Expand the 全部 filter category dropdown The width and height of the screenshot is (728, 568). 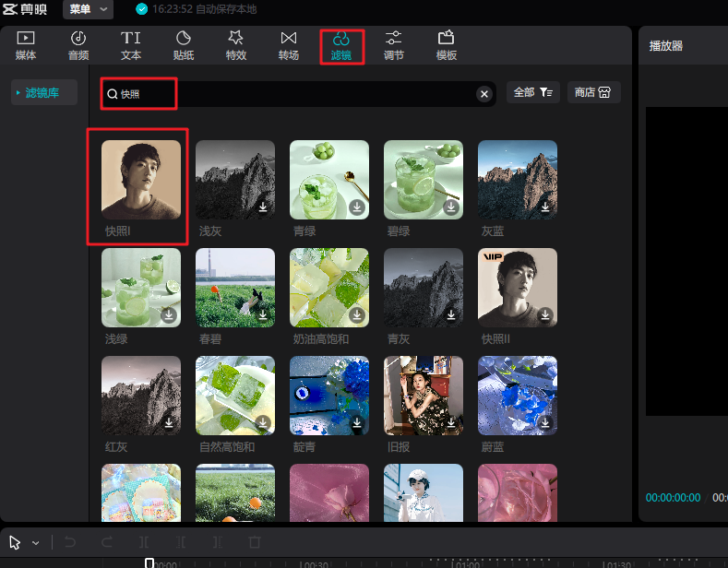[x=533, y=92]
